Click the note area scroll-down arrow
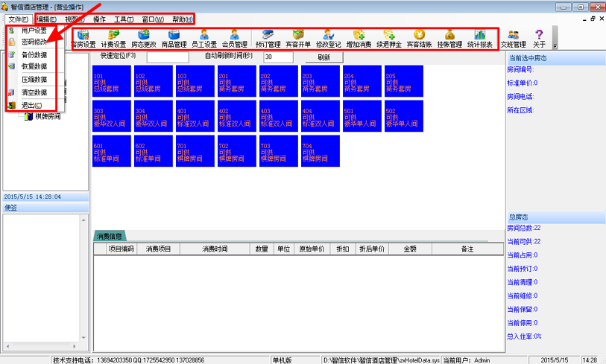The width and height of the screenshot is (606, 364). (83, 337)
